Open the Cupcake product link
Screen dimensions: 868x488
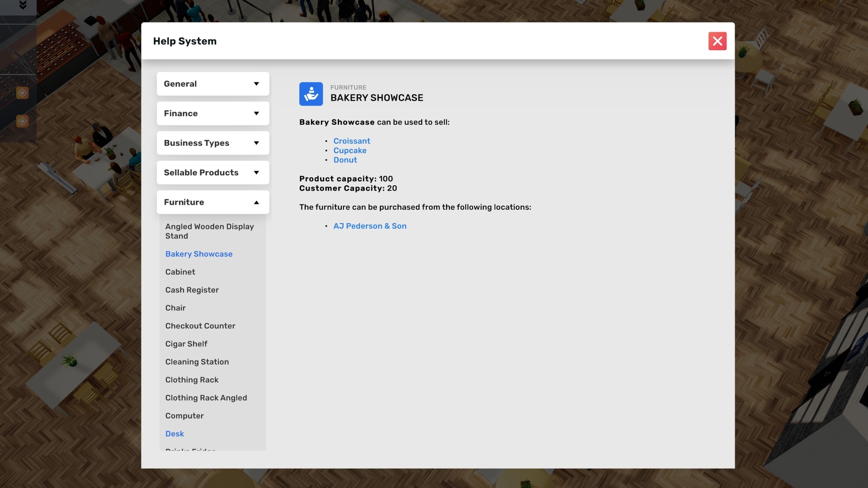coord(350,150)
